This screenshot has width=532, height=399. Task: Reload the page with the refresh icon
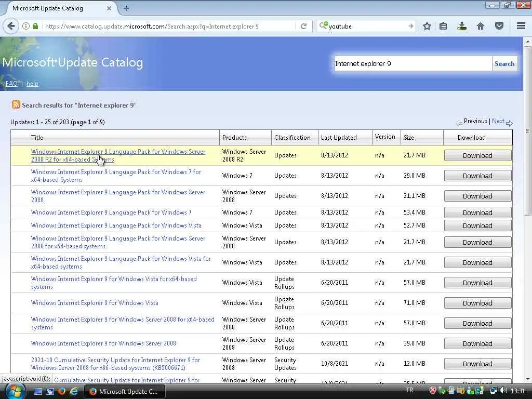(x=303, y=26)
